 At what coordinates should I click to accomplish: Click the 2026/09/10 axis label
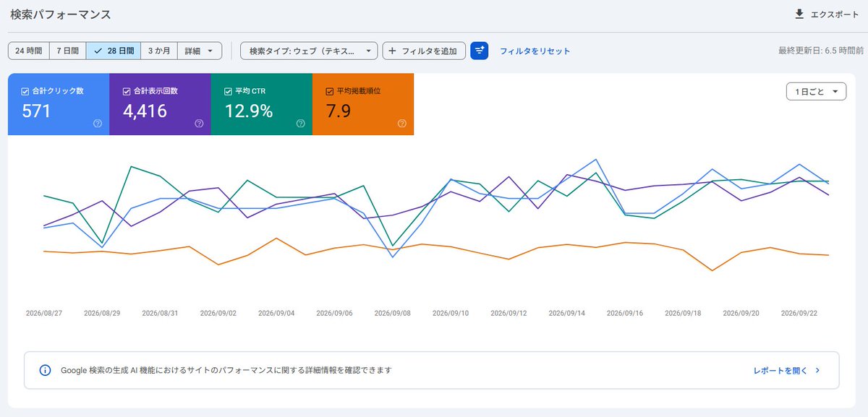(x=451, y=314)
